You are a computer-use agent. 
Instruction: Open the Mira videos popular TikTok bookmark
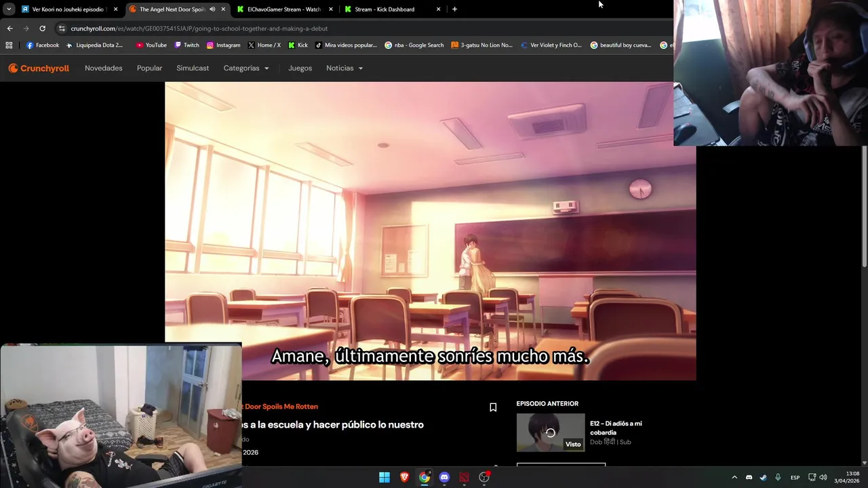pos(346,45)
